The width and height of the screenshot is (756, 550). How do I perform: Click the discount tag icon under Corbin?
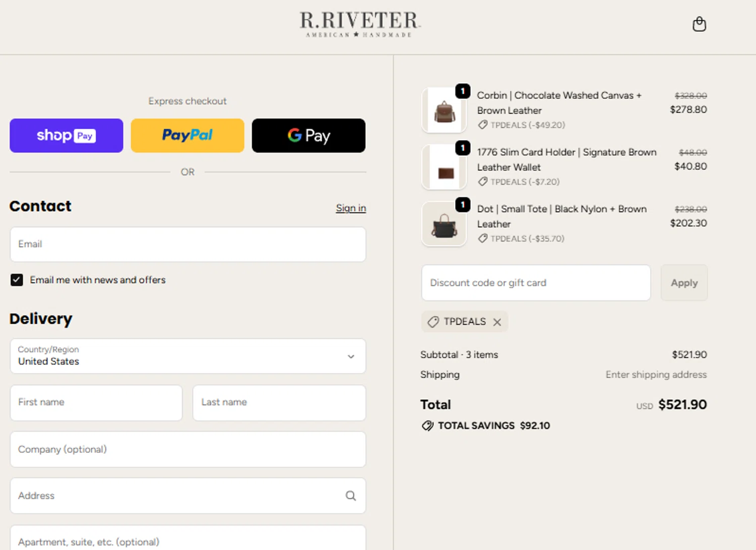click(x=482, y=125)
